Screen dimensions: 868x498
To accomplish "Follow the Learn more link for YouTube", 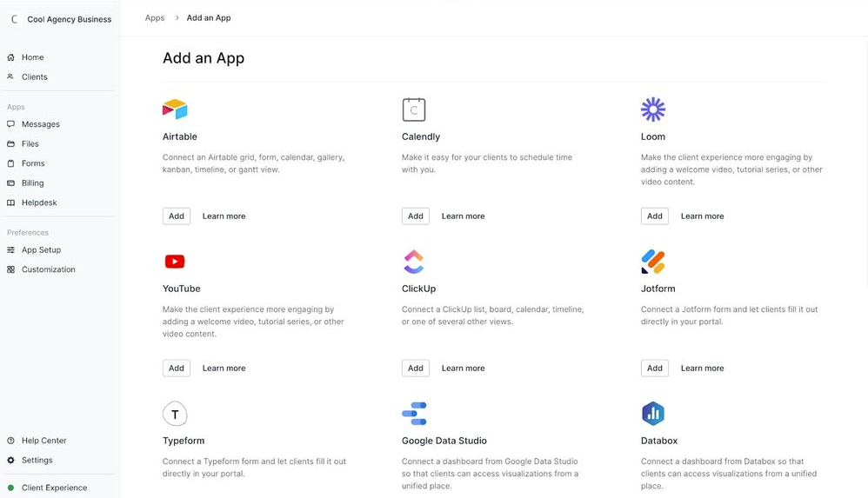I will 224,369.
